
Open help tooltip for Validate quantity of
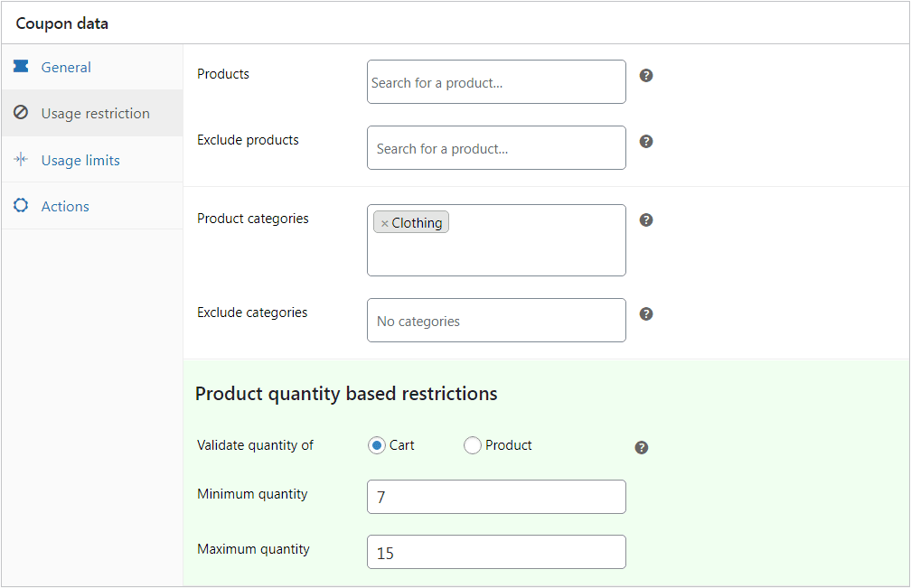click(x=642, y=447)
